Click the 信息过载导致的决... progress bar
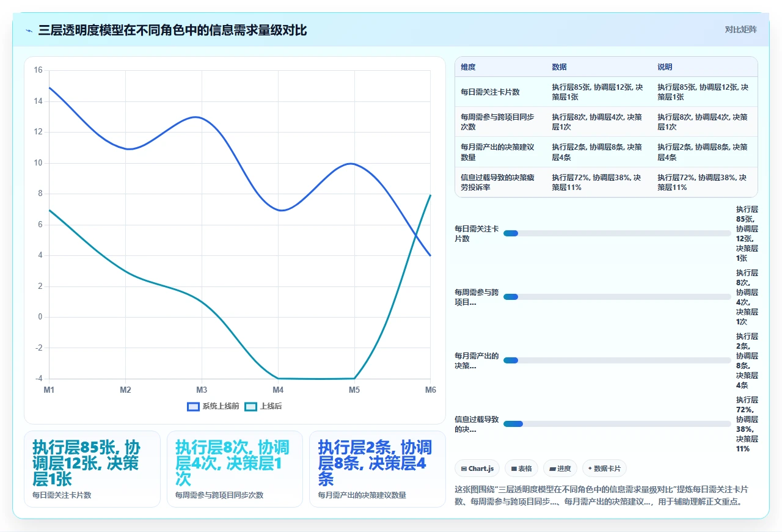The image size is (782, 532). pyautogui.click(x=617, y=424)
